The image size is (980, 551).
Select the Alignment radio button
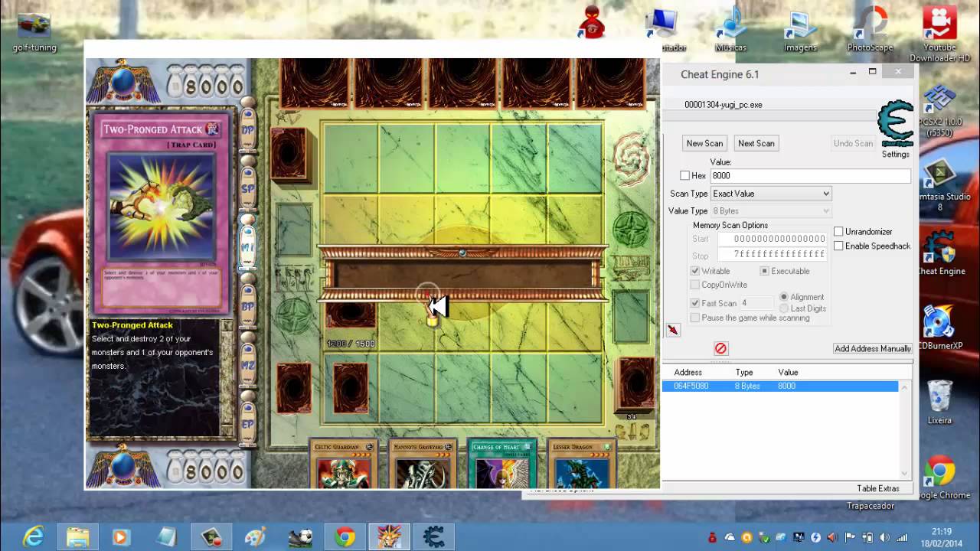[784, 297]
